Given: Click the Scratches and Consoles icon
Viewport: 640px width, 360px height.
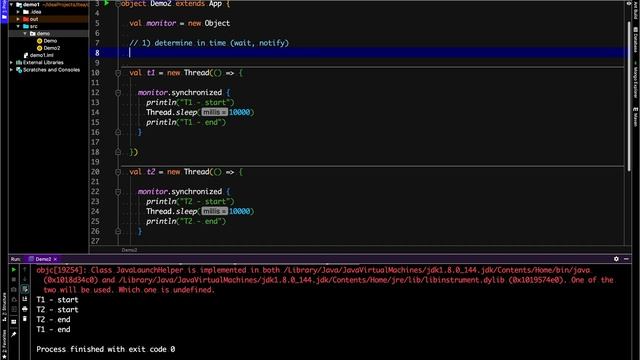Looking at the screenshot, I should pos(19,70).
